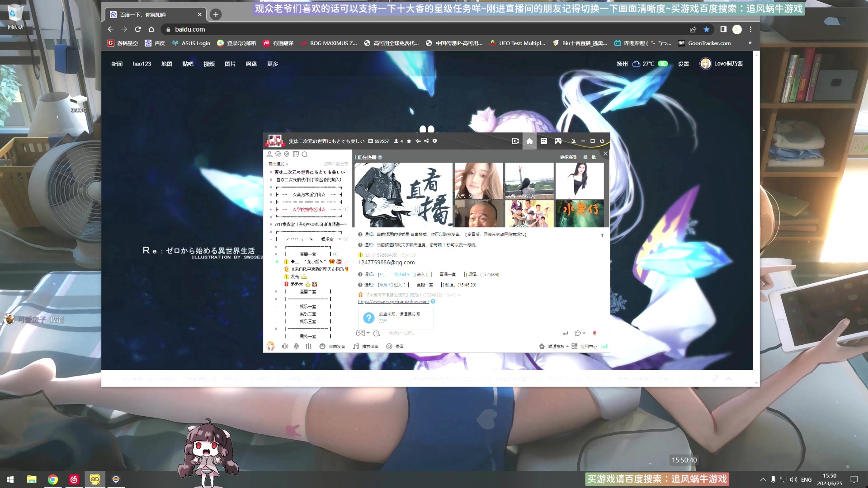Open the audio mixer sliders icon
868x488 pixels.
[x=308, y=347]
